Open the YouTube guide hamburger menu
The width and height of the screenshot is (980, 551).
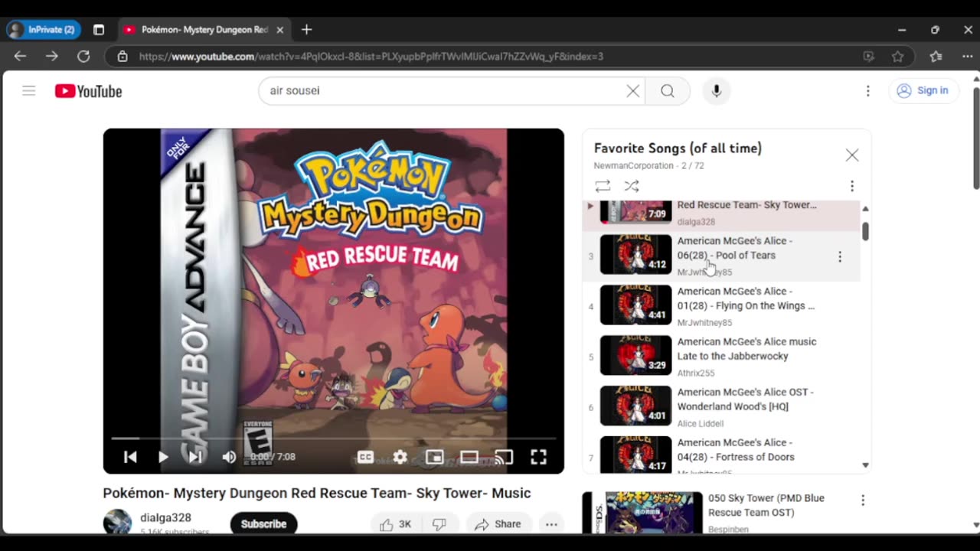29,91
